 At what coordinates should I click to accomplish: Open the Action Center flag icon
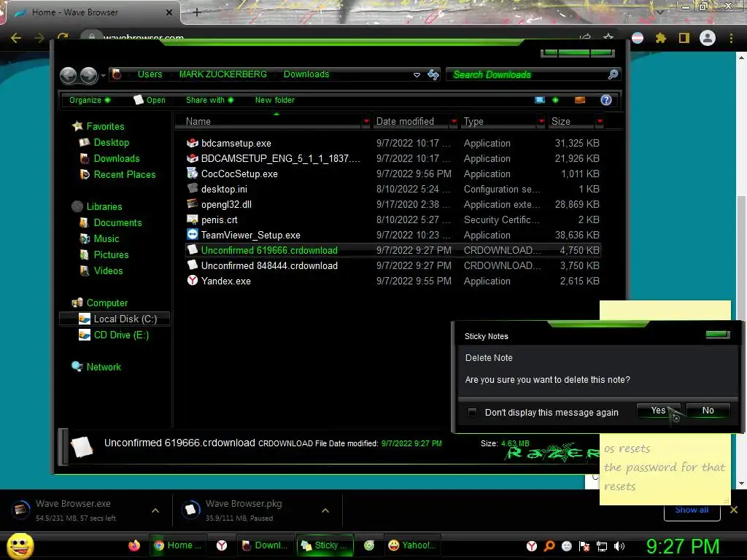[584, 546]
